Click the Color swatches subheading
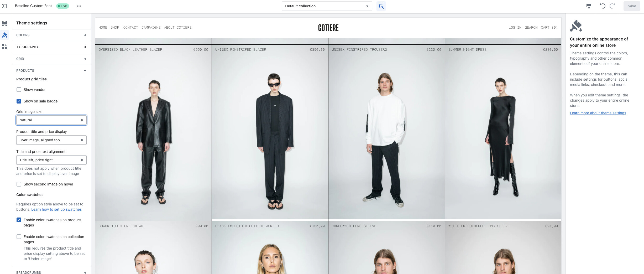 [30, 195]
